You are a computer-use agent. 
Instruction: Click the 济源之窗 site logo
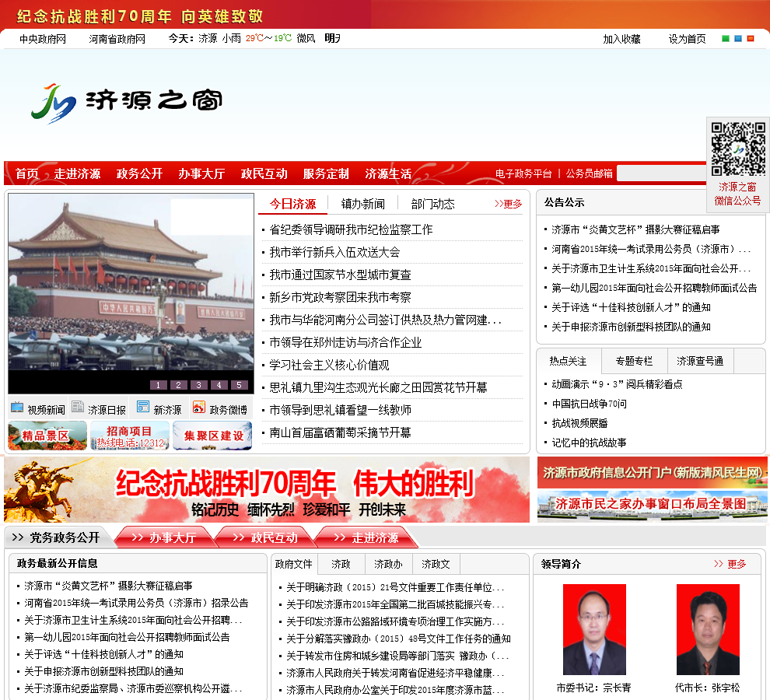point(127,101)
